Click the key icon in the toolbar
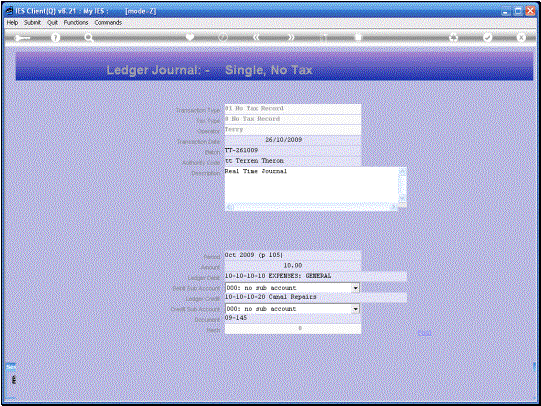The height and width of the screenshot is (406, 541). (22, 38)
